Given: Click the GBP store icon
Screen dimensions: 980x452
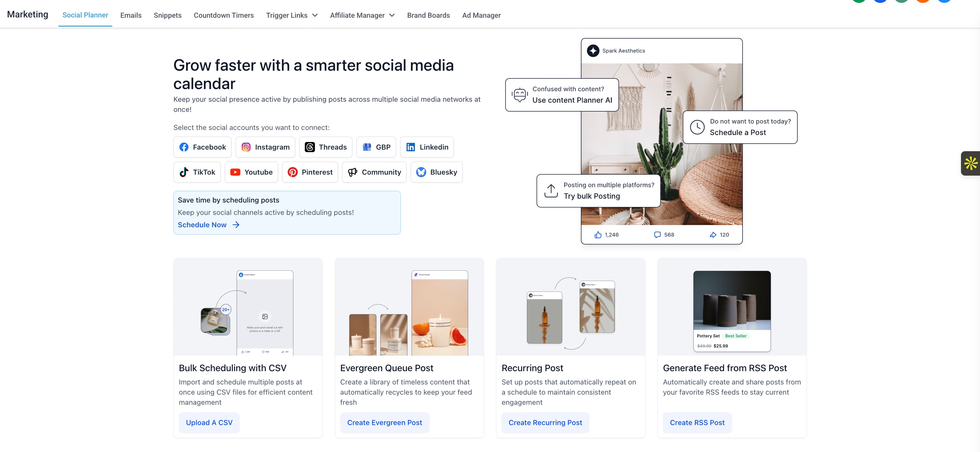Looking at the screenshot, I should click(x=367, y=147).
